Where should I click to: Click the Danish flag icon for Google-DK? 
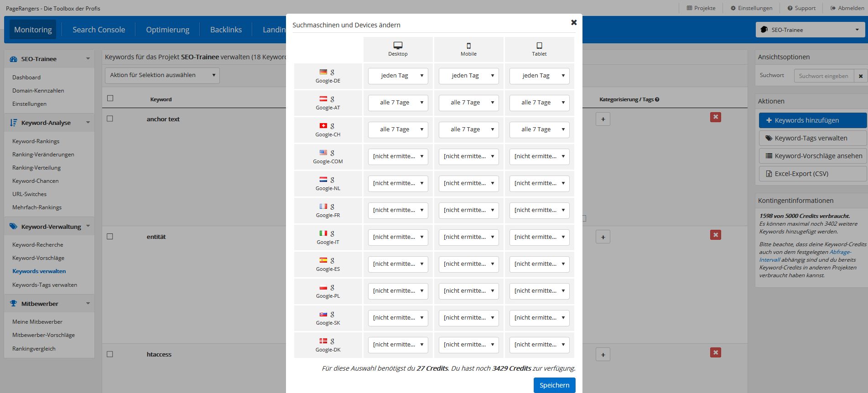[x=323, y=341]
